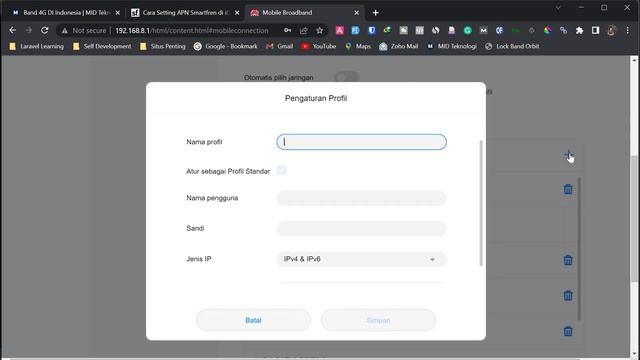
Task: Click the browser address bar URL
Action: [x=192, y=31]
